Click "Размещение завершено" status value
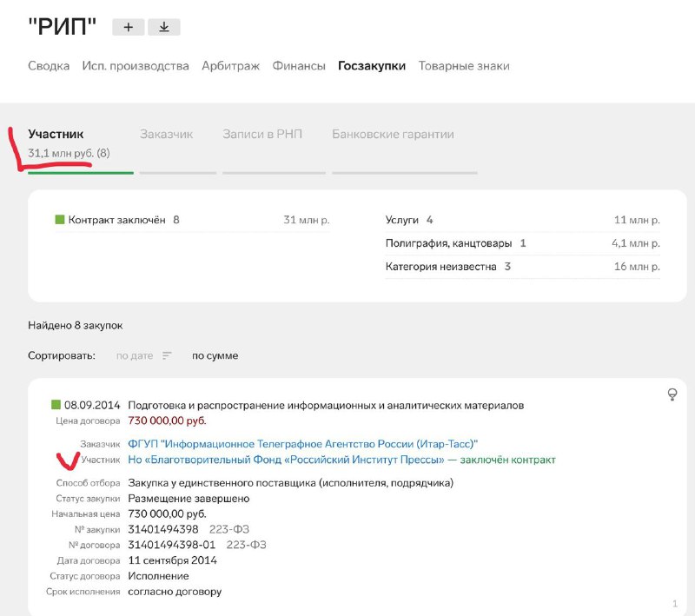 pos(189,498)
